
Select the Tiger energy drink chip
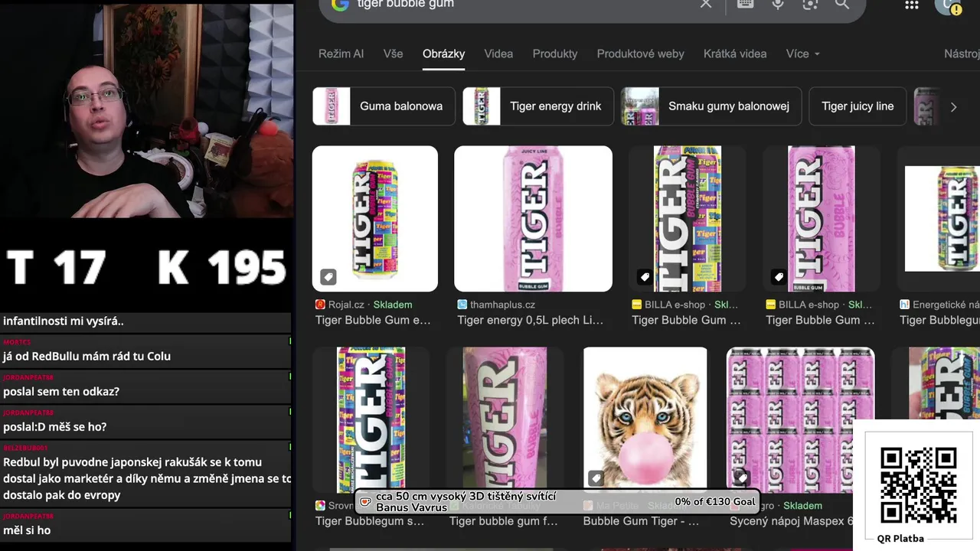pos(538,106)
